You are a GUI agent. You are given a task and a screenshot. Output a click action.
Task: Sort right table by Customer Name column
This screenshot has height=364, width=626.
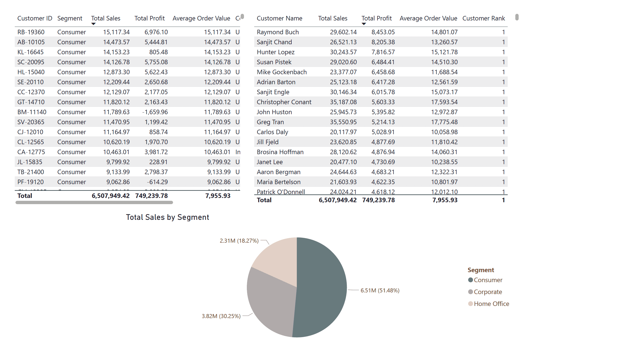(279, 18)
